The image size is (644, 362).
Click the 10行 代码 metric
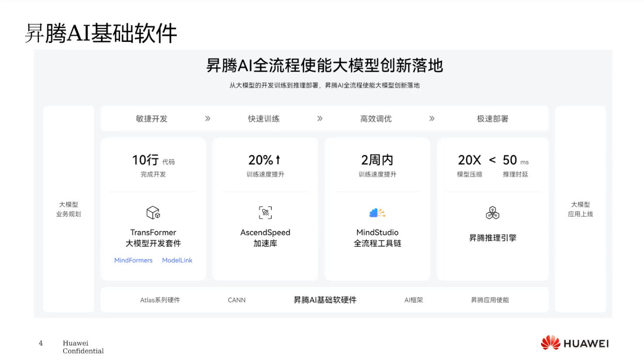153,160
